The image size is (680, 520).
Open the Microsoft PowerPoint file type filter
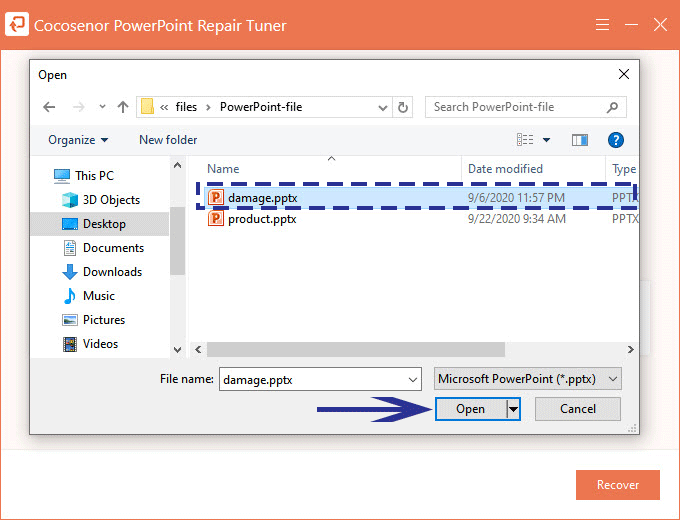click(527, 379)
